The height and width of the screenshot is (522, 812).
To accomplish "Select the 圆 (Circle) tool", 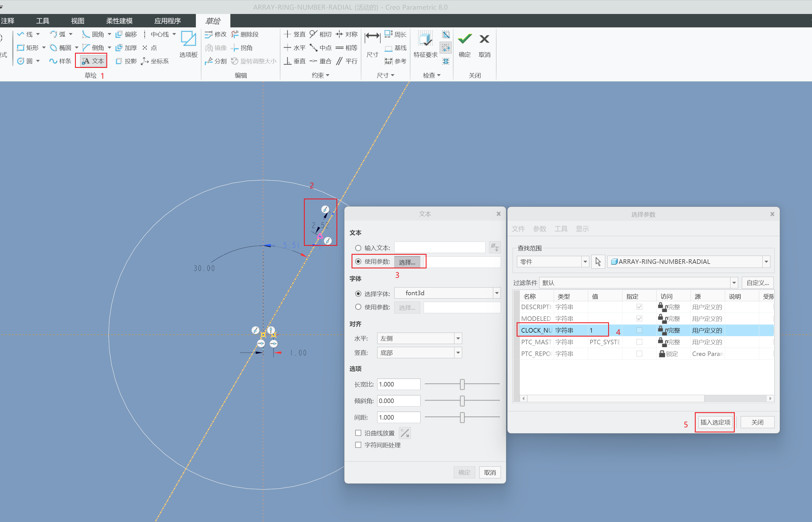I will [25, 61].
